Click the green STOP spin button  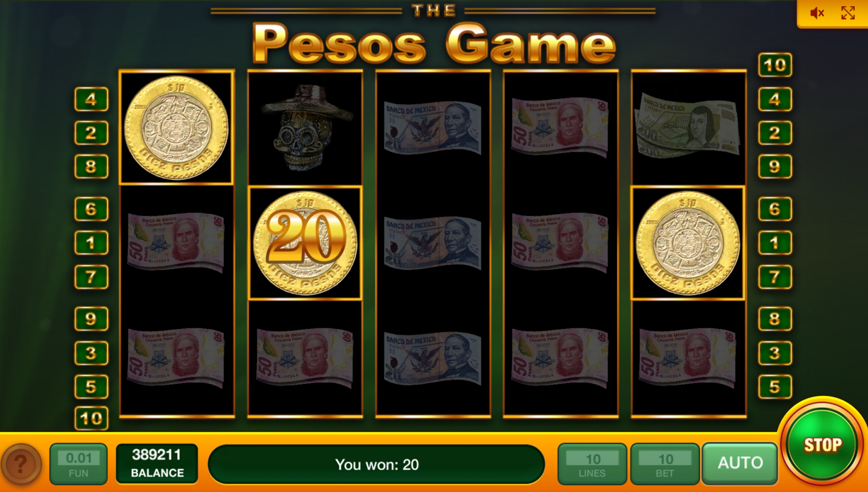coord(822,444)
